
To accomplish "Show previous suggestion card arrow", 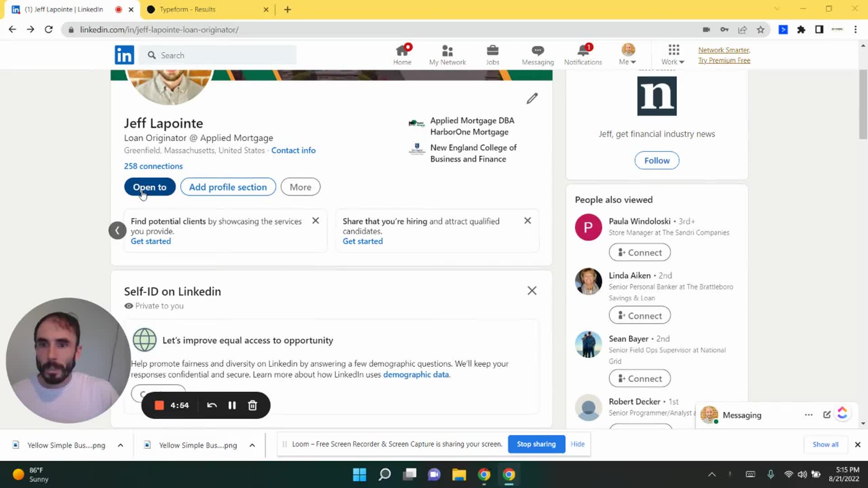I will coord(118,230).
